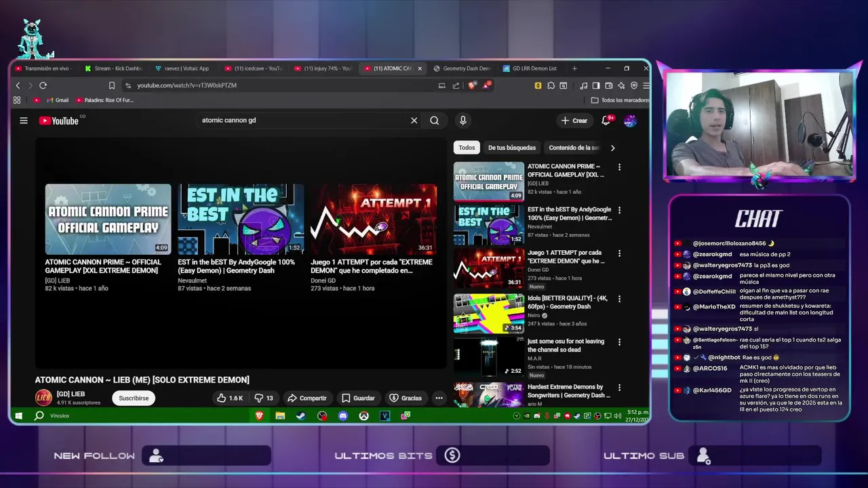Open options for Hardest Extreme Demons sidebar video
868x488 pixels.
(x=619, y=388)
